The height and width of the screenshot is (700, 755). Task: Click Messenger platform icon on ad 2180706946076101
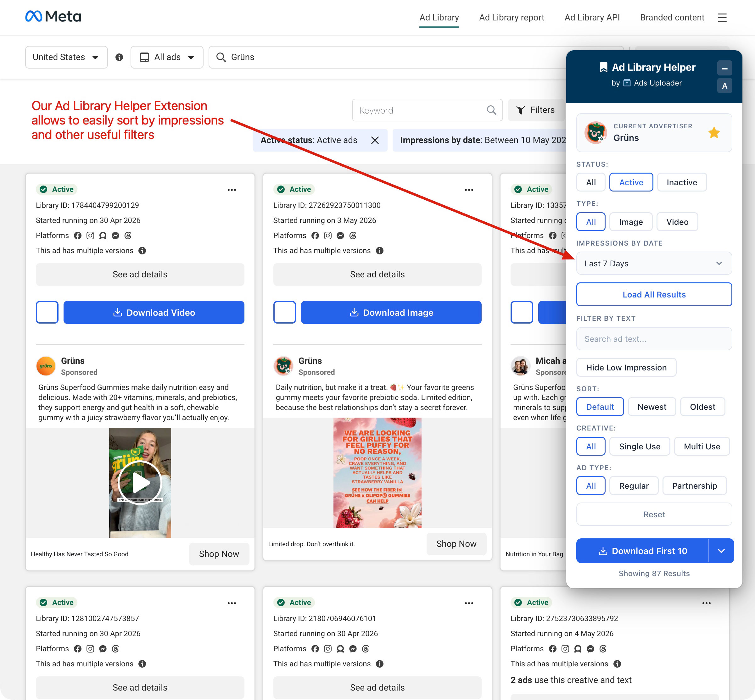[x=353, y=649]
